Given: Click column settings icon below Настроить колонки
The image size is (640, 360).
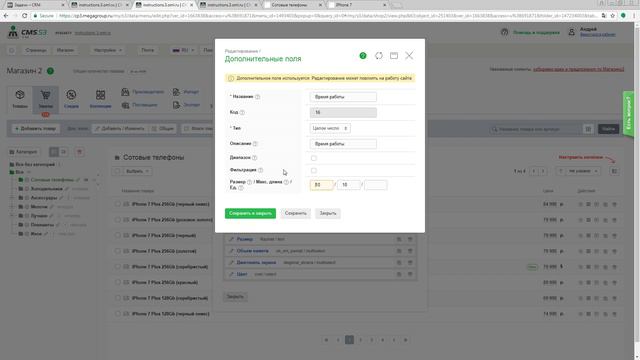Looking at the screenshot, I should click(x=614, y=171).
